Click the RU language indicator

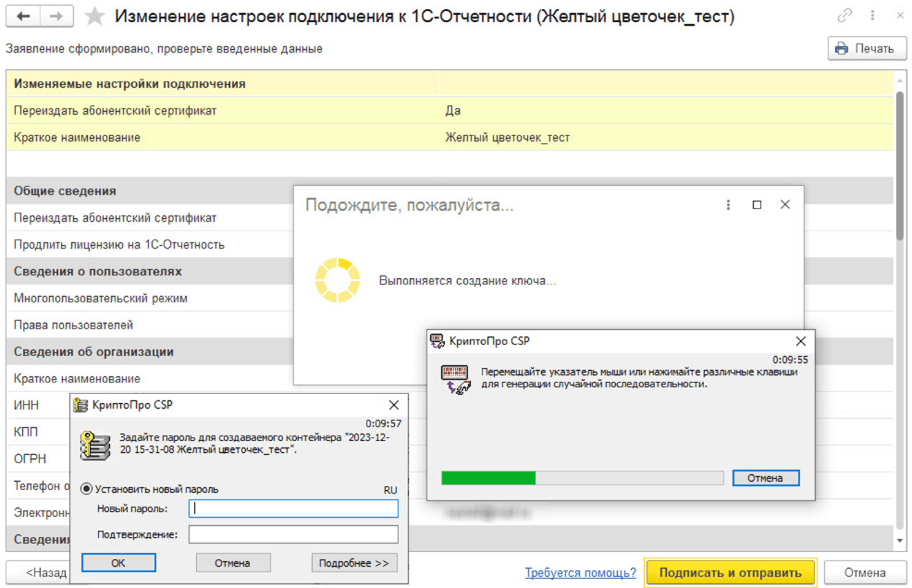(390, 490)
